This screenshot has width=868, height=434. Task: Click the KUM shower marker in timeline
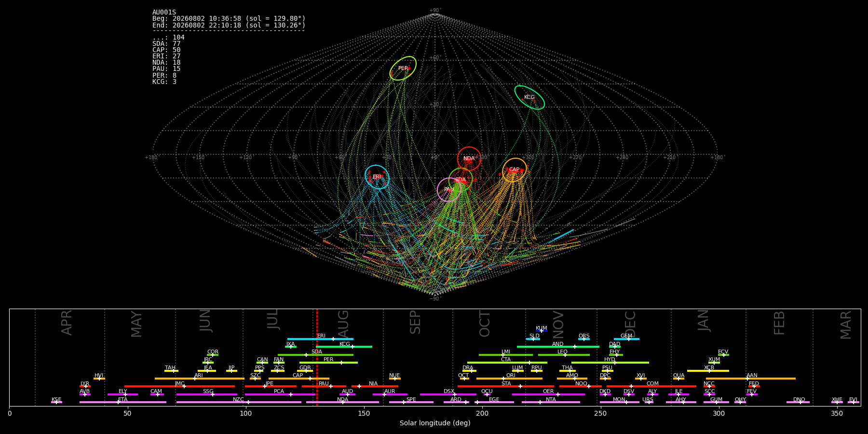click(x=542, y=331)
